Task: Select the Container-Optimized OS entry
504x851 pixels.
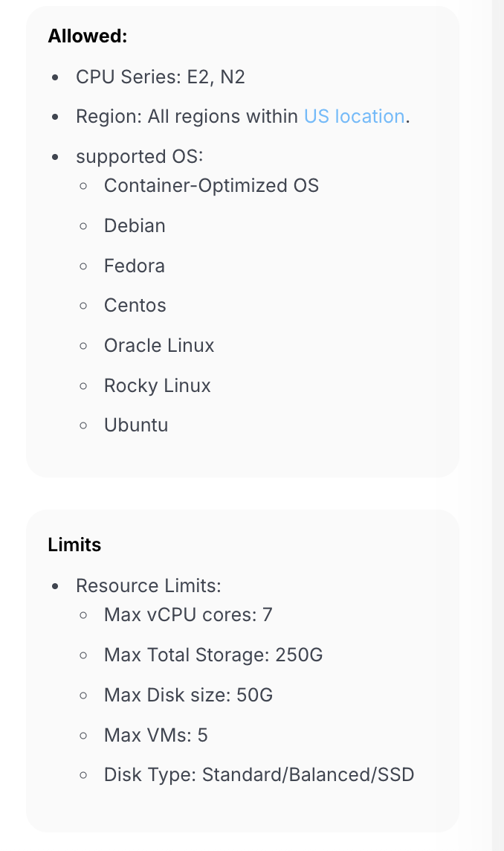Action: (211, 185)
